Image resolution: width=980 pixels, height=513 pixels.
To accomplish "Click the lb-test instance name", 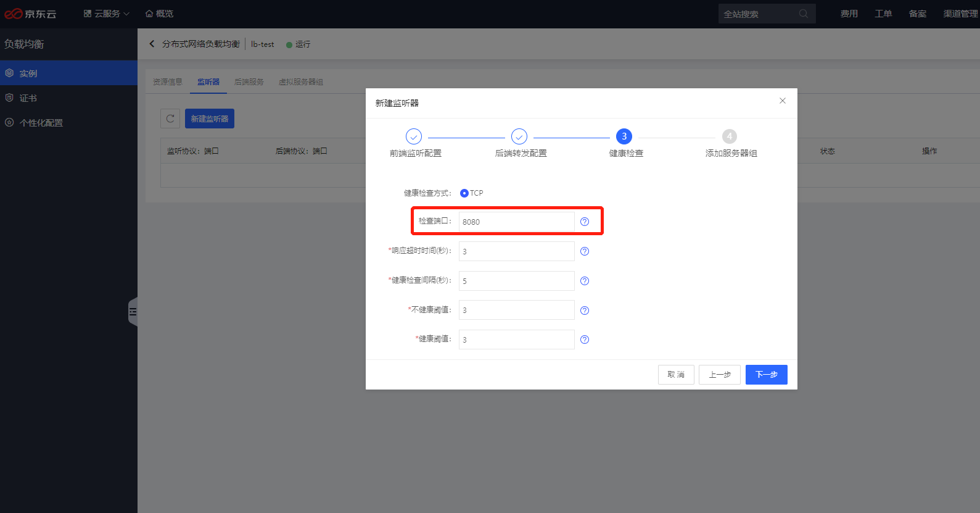I will pyautogui.click(x=263, y=44).
